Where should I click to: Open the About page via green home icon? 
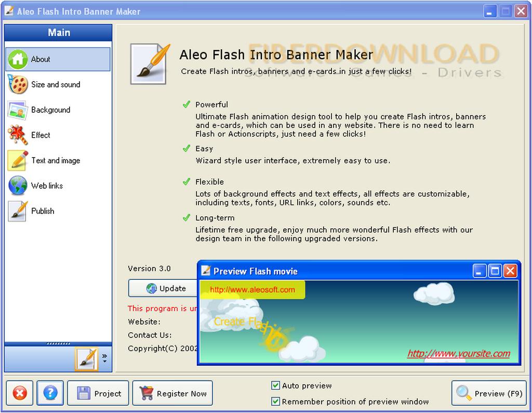point(18,59)
